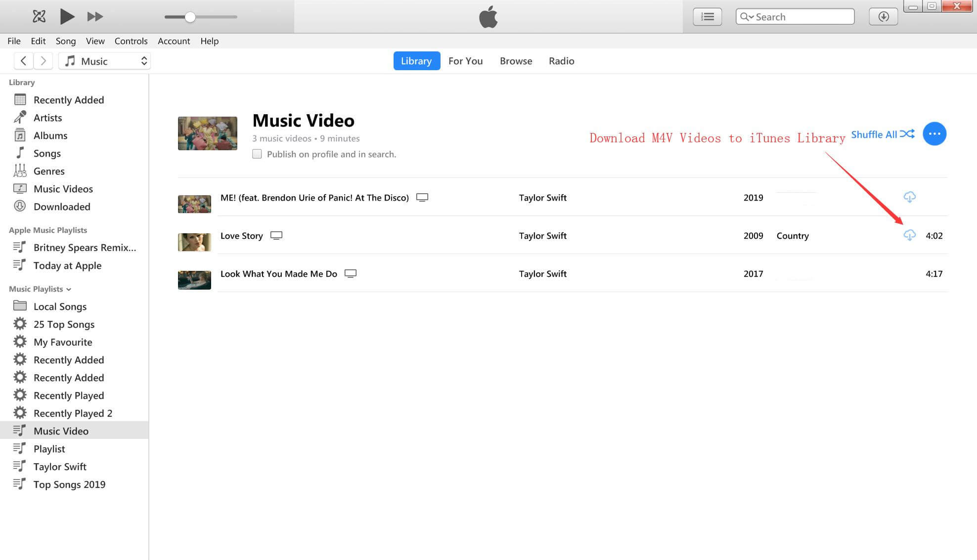Select the Radio tab

point(562,60)
